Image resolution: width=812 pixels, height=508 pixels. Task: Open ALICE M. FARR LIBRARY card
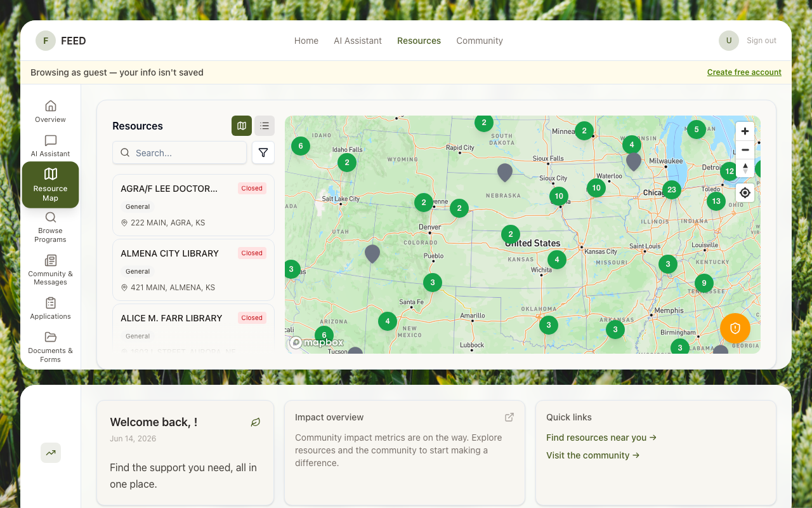[193, 329]
